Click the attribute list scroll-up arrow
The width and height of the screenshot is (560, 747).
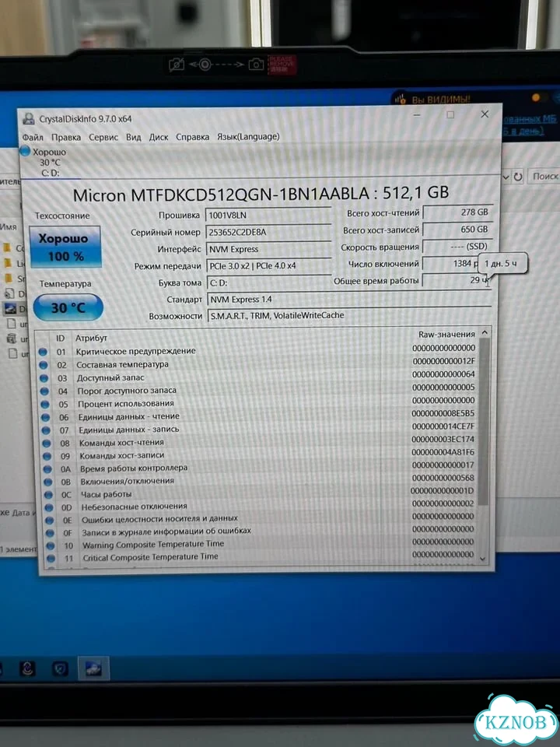point(485,332)
